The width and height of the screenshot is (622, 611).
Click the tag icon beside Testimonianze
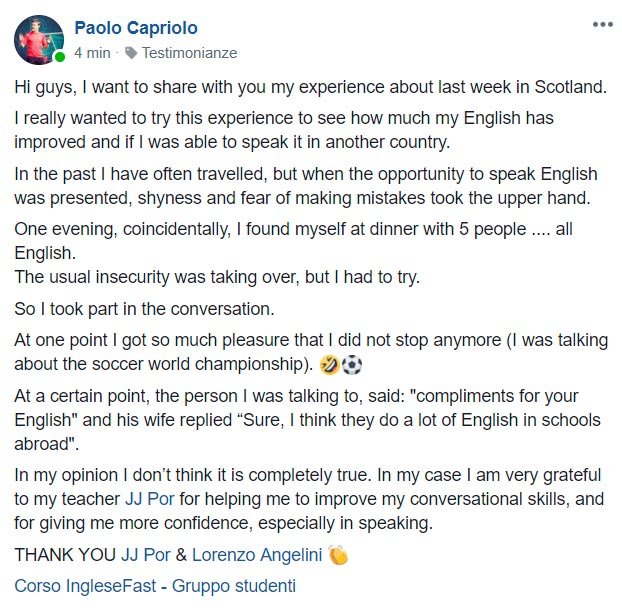click(132, 52)
